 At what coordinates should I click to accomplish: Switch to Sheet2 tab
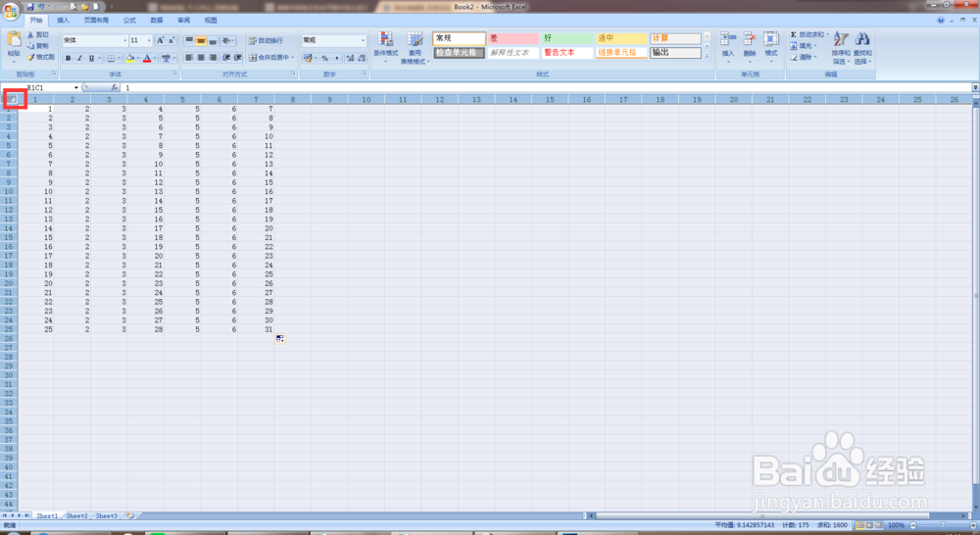(x=76, y=515)
